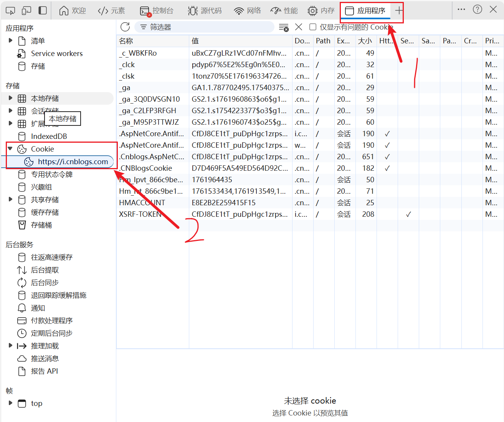
Task: Select 本地存储 in sidebar
Action: (45, 99)
